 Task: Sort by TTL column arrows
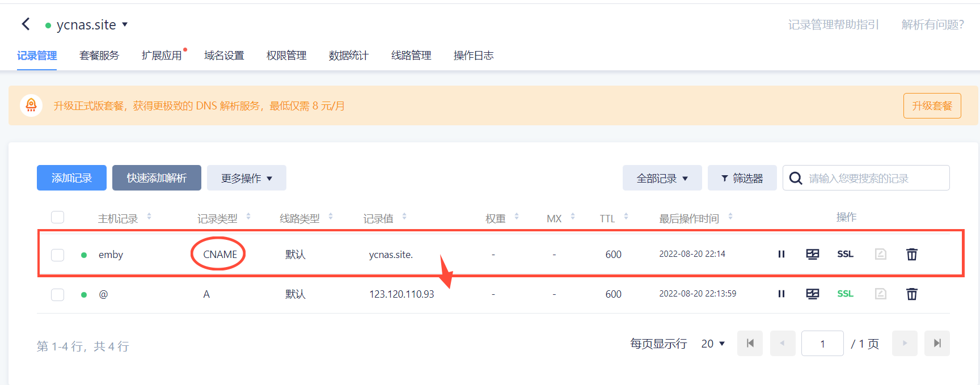point(626,217)
